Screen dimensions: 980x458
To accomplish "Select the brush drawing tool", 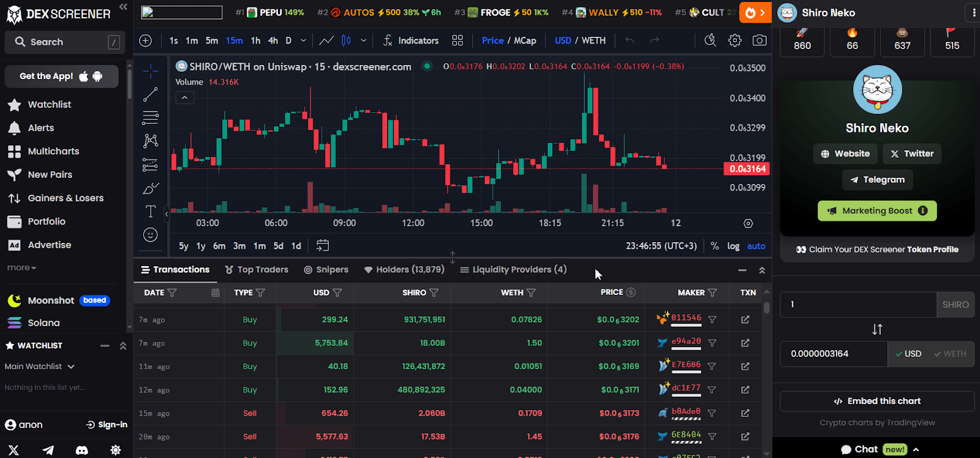I will coord(151,188).
